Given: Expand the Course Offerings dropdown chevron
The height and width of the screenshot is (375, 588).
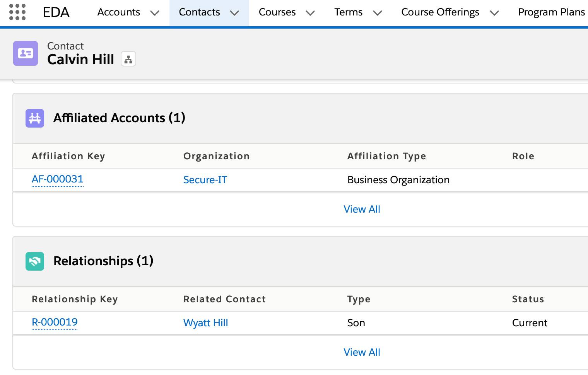Looking at the screenshot, I should click(x=494, y=13).
